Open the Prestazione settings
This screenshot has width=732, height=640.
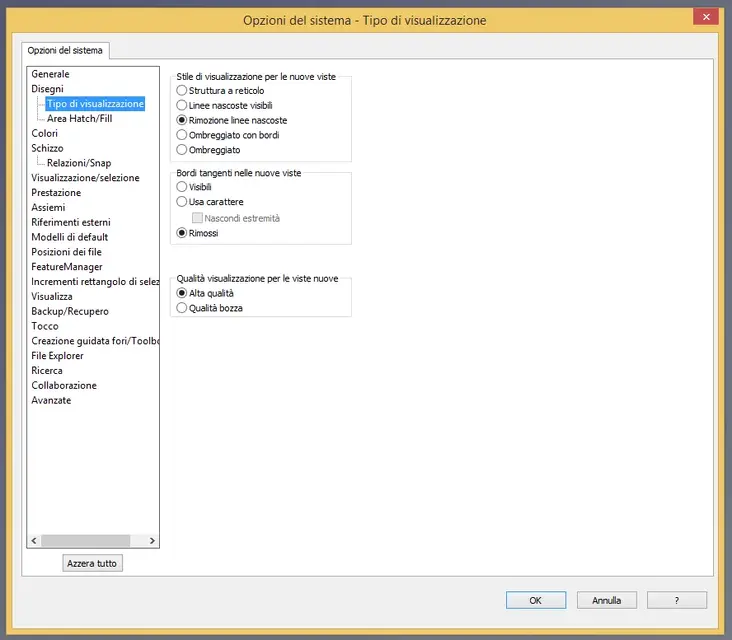(56, 192)
